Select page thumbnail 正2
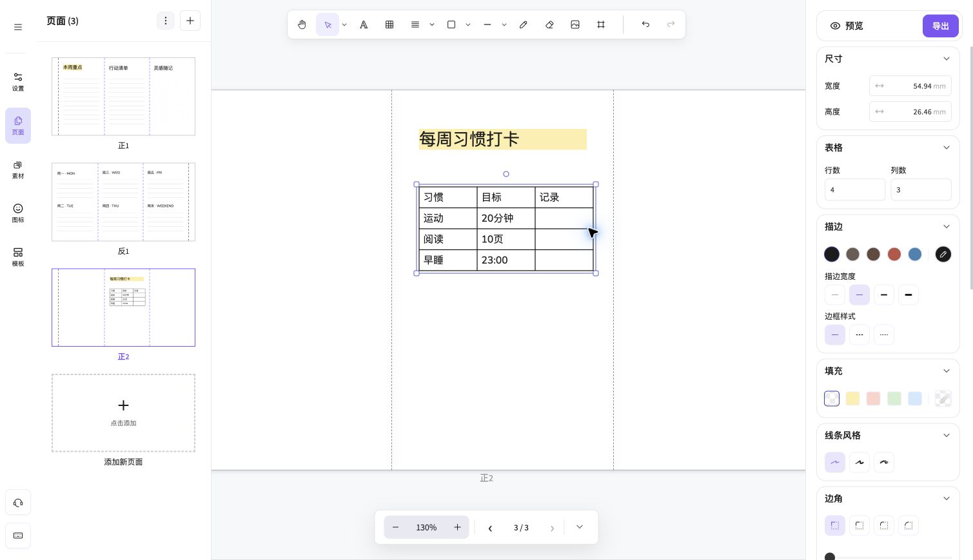Image resolution: width=973 pixels, height=560 pixels. (123, 307)
